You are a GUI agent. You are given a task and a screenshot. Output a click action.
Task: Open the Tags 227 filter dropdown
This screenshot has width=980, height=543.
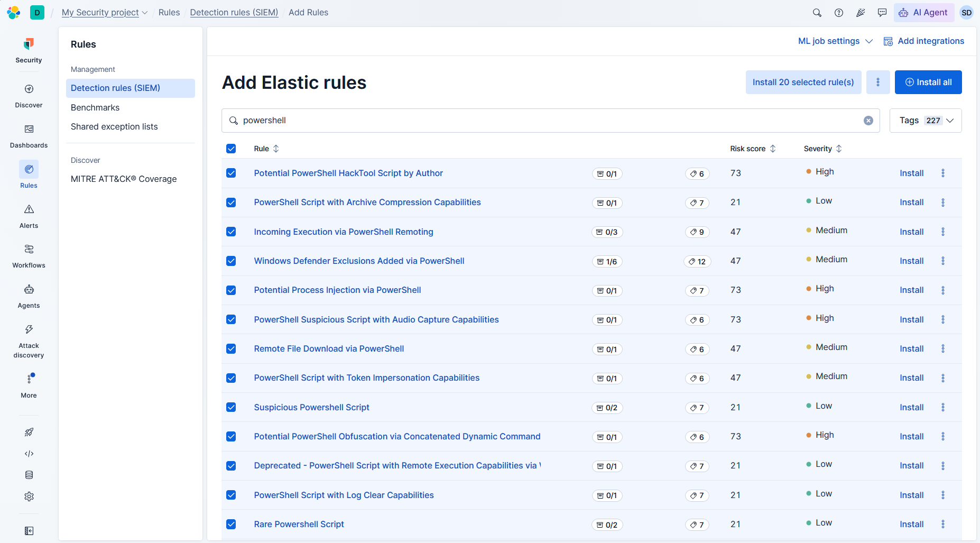926,121
